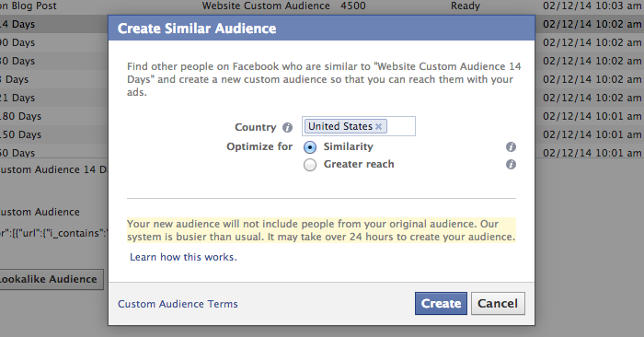Remove the United States country tag
Screen dimensions: 644x337
click(x=379, y=126)
